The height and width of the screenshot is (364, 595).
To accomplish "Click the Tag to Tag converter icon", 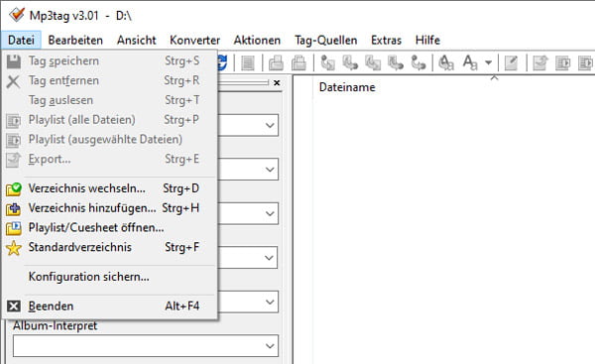I will pyautogui.click(x=418, y=63).
